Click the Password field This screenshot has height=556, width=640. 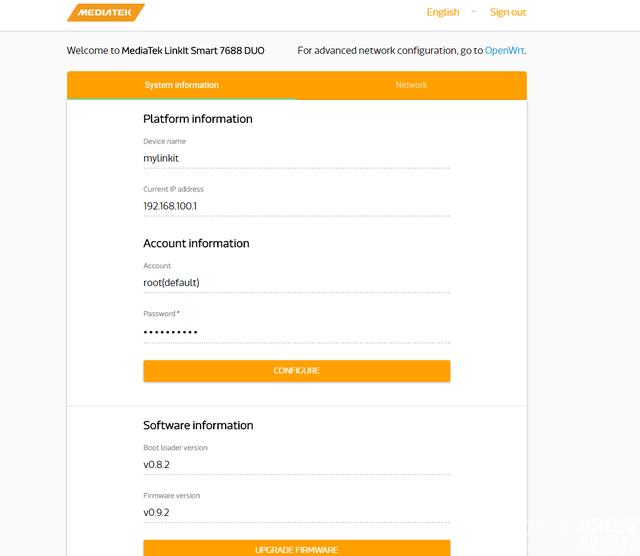(x=297, y=332)
